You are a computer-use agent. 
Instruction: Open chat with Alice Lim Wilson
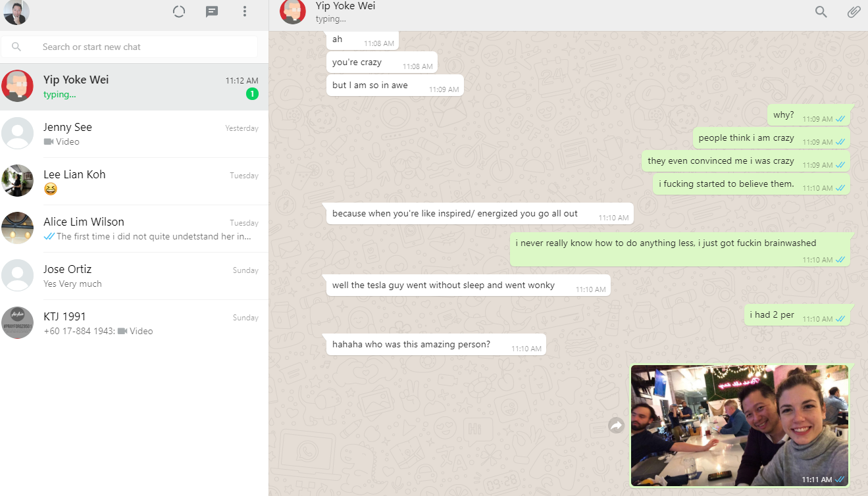click(x=134, y=229)
